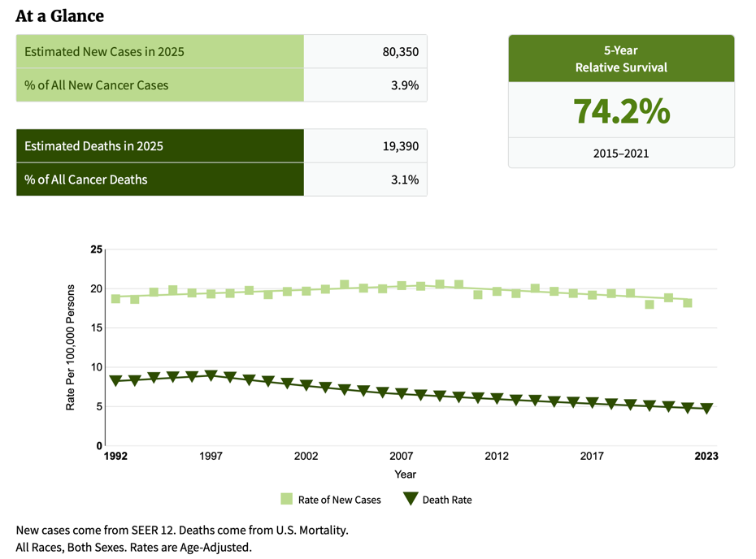The height and width of the screenshot is (559, 756).
Task: Click the death rate triangle at 2023
Action: point(706,409)
